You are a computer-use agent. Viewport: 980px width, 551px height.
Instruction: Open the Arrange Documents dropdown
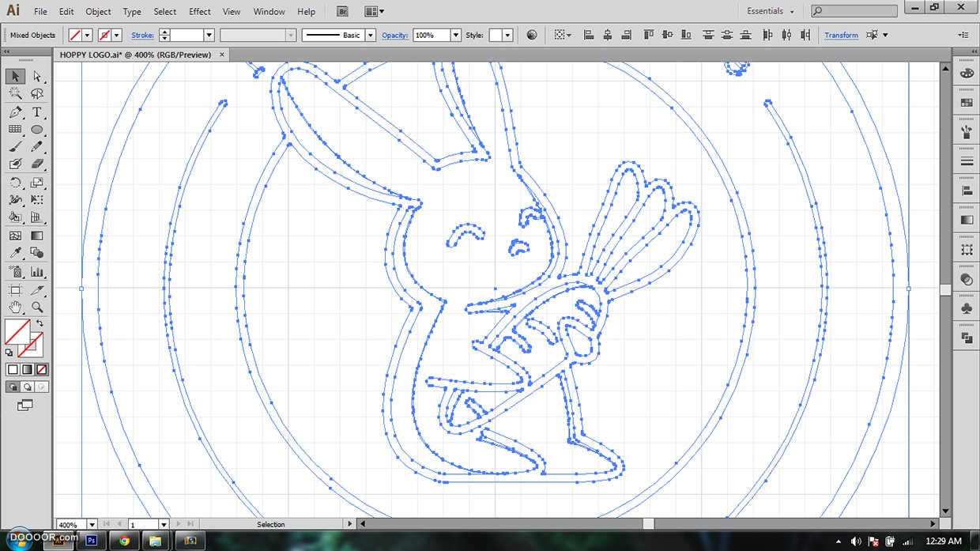[x=375, y=12]
